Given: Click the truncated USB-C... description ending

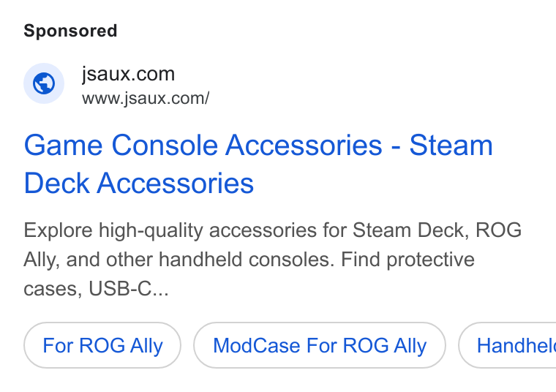Looking at the screenshot, I should (x=129, y=288).
